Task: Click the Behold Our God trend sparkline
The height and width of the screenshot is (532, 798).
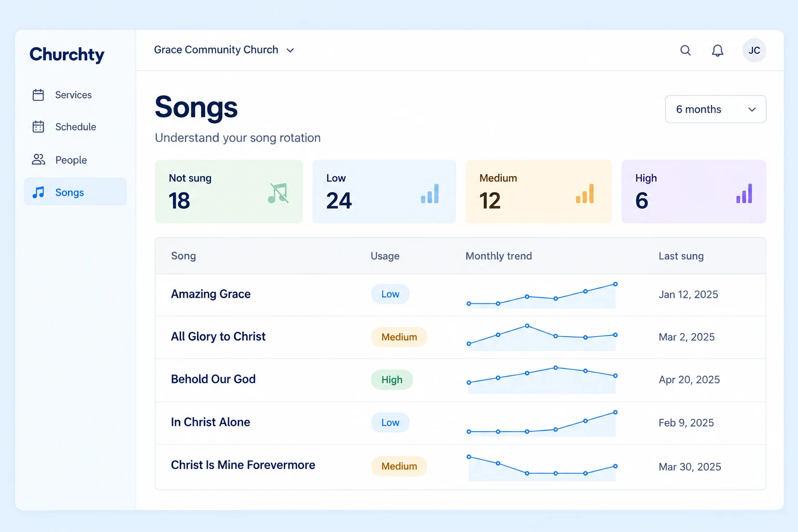Action: (542, 380)
